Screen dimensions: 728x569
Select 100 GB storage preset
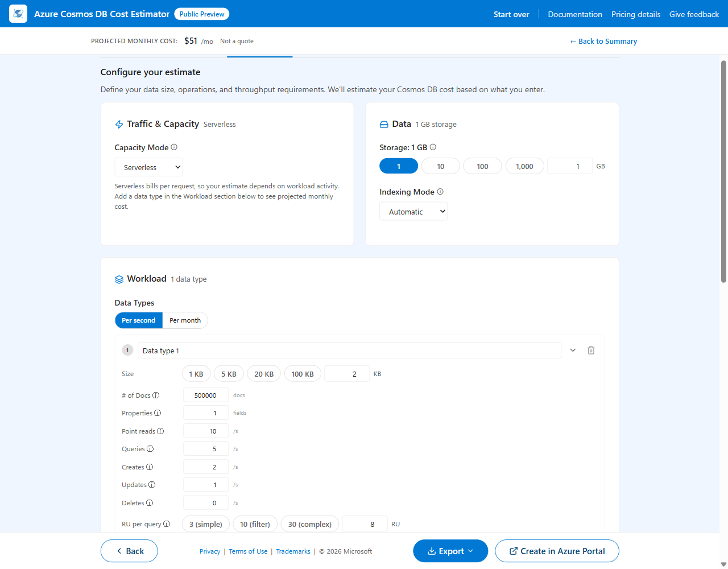(x=482, y=166)
